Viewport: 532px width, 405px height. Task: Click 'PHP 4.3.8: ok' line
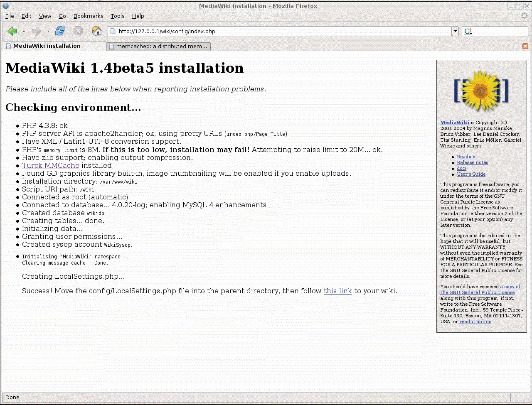pyautogui.click(x=45, y=125)
